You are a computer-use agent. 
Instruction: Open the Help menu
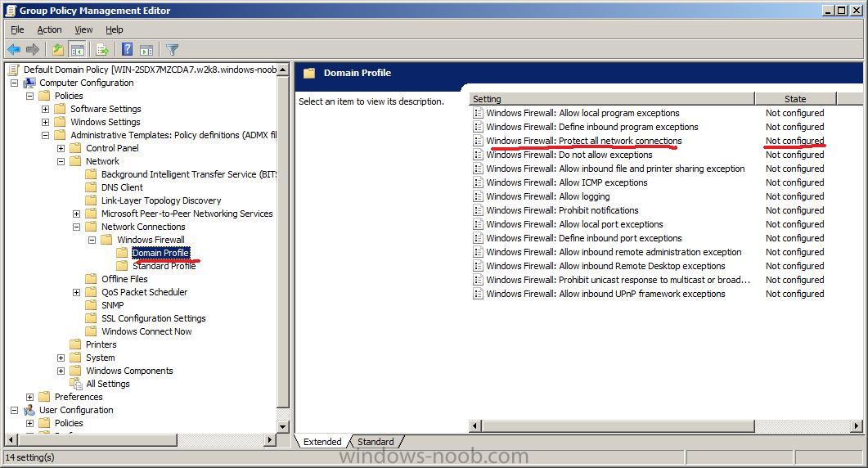[x=114, y=29]
